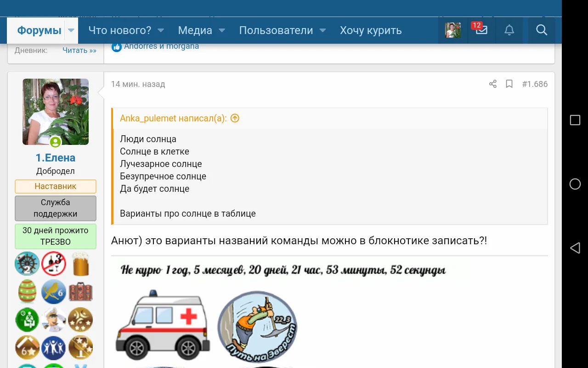Select the sea captain badge
The image size is (588, 368).
pos(53,319)
